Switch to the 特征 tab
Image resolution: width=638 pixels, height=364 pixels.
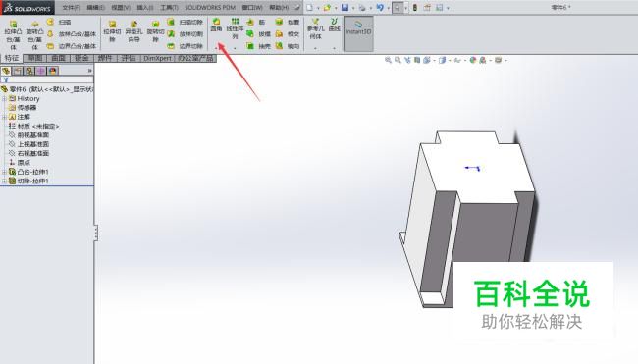12,58
